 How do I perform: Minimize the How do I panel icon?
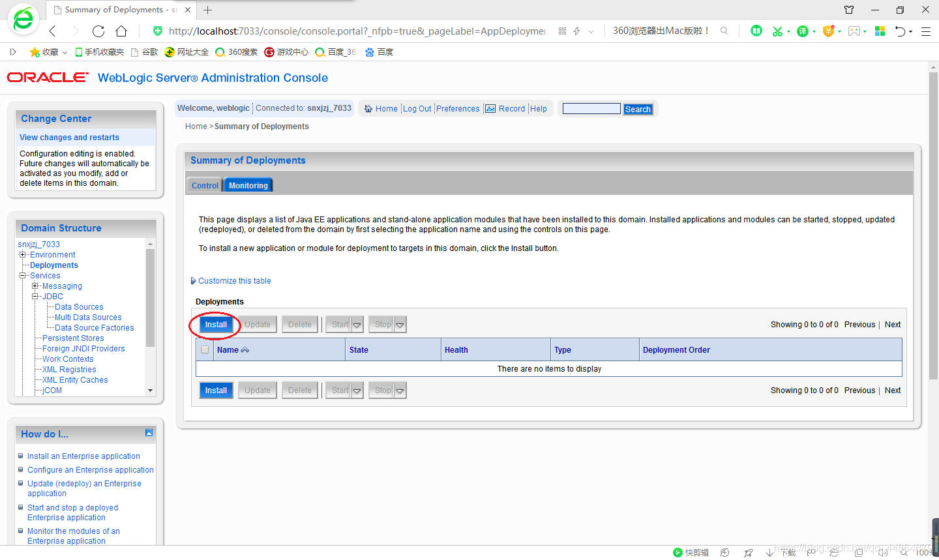point(149,433)
